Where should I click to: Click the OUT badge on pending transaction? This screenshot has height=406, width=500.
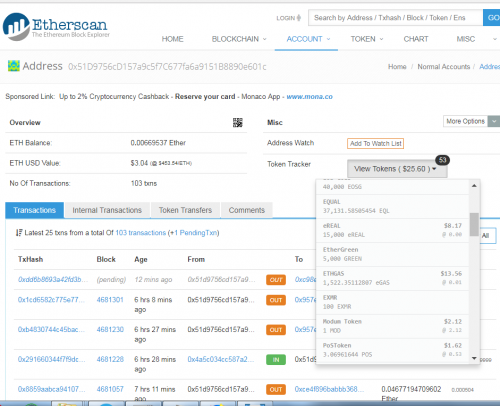pyautogui.click(x=276, y=280)
